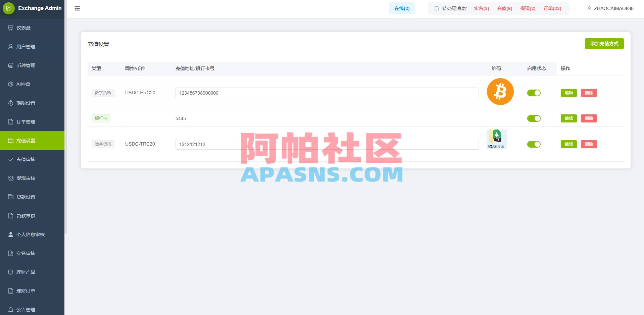Go to 提现审核 in sidebar
The image size is (644, 315).
[x=32, y=178]
